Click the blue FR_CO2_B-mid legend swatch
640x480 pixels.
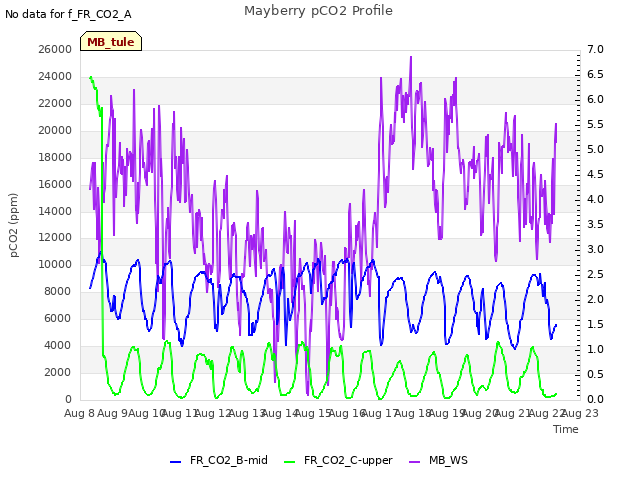[x=176, y=462]
